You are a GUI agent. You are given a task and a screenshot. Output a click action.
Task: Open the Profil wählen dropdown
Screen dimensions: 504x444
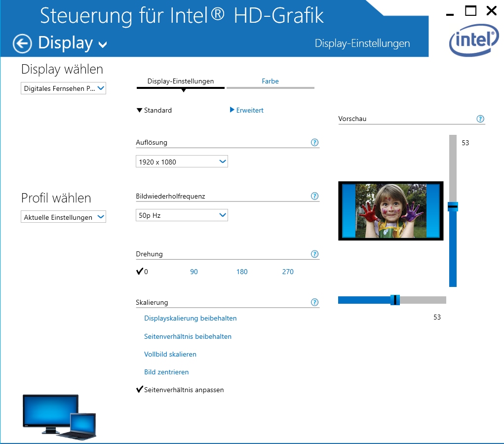(63, 217)
